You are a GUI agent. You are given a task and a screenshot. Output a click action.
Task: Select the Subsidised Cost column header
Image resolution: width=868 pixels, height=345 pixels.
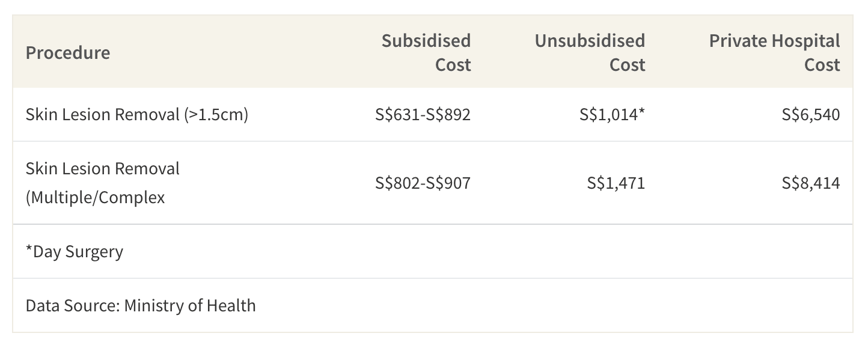click(x=426, y=53)
